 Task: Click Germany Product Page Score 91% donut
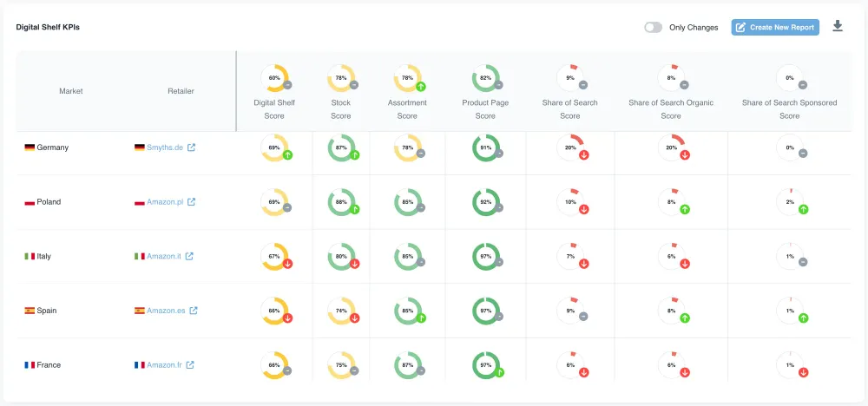(x=486, y=147)
